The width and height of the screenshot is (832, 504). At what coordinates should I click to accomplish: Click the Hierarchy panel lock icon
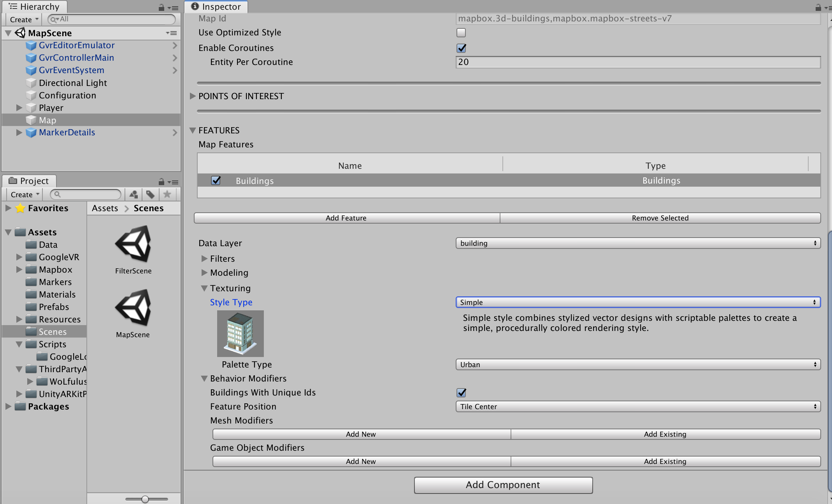pos(161,7)
